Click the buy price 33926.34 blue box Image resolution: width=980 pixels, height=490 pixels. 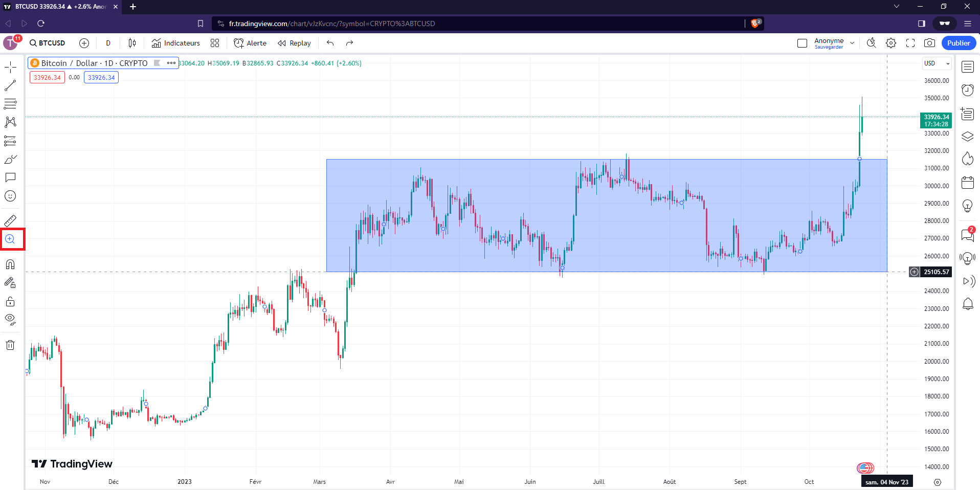coord(101,77)
